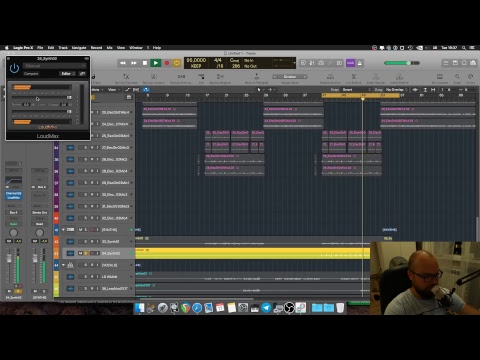Start playback with the green play button
This screenshot has height=360, width=480.
click(x=156, y=63)
